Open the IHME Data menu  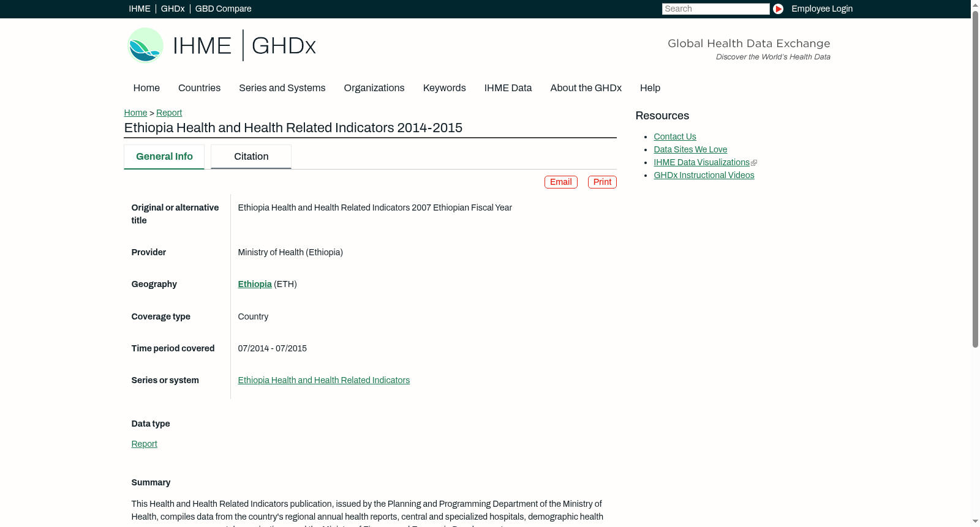pos(508,88)
